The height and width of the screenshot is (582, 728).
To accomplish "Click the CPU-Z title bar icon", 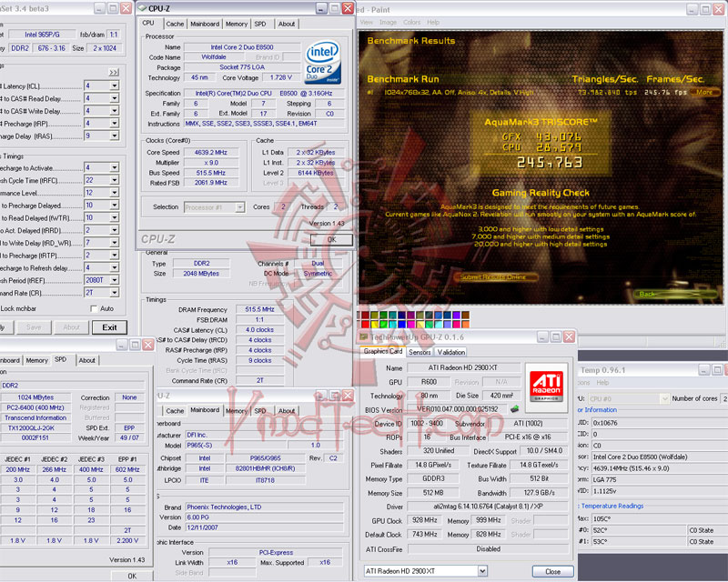I will coord(143,8).
